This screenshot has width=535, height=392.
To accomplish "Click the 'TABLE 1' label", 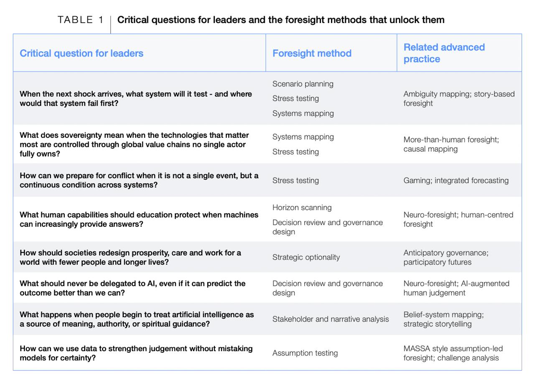I will click(x=81, y=20).
